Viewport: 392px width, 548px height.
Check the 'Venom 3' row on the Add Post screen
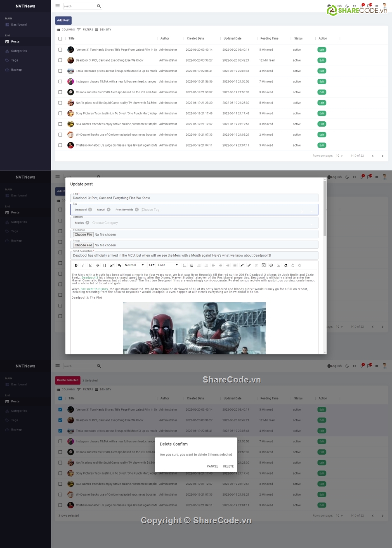tap(60, 50)
